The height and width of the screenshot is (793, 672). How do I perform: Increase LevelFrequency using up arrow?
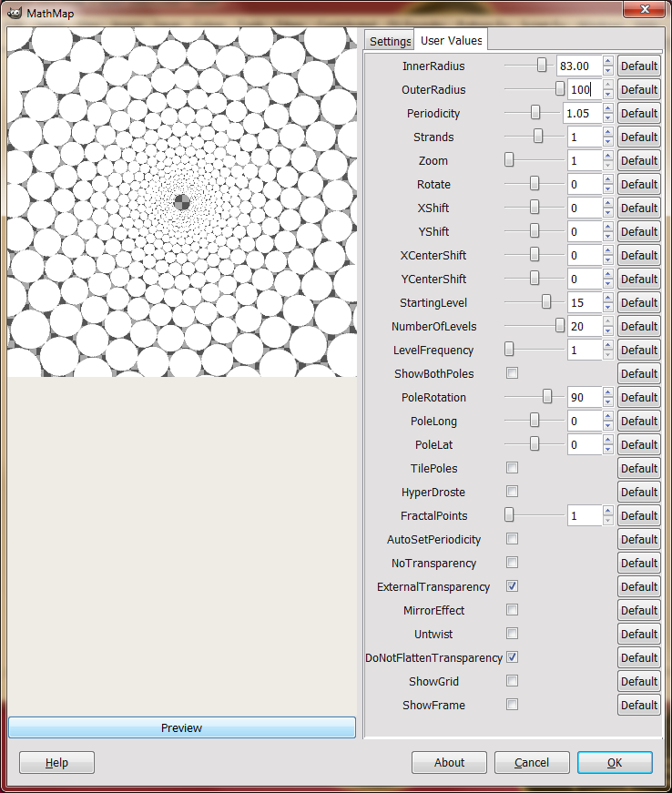tap(607, 345)
